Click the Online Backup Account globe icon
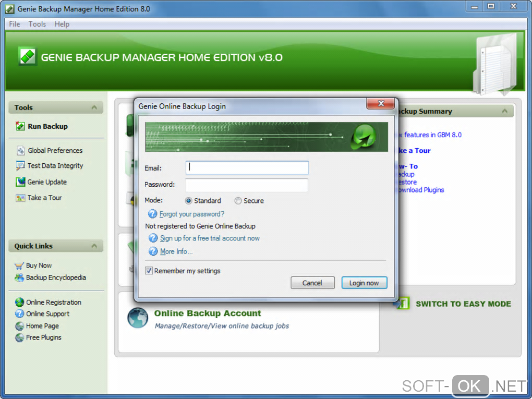532x399 pixels. point(137,318)
